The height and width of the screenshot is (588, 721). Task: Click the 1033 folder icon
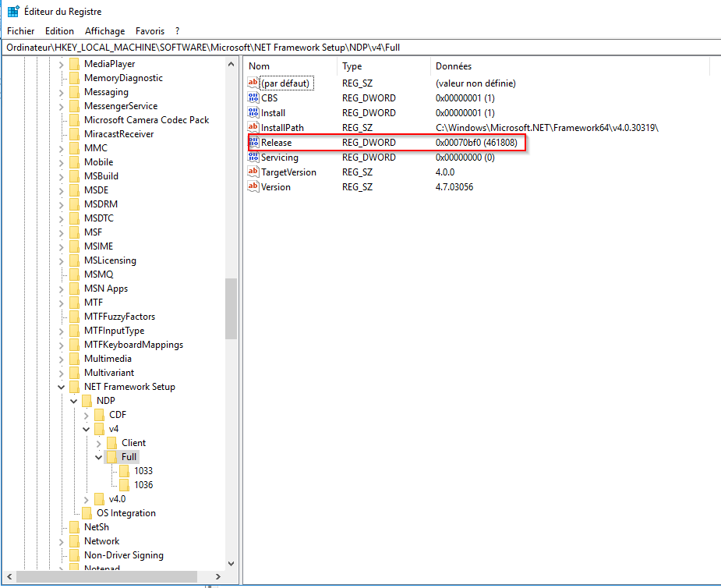pos(124,471)
